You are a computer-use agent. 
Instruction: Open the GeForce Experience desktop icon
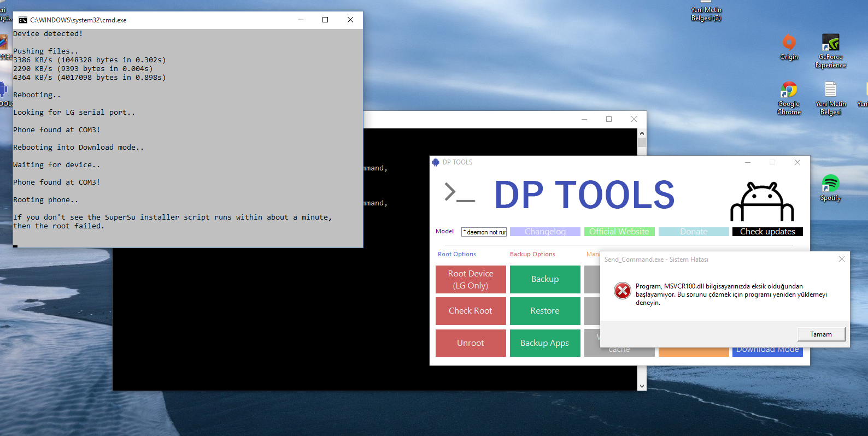coord(830,51)
